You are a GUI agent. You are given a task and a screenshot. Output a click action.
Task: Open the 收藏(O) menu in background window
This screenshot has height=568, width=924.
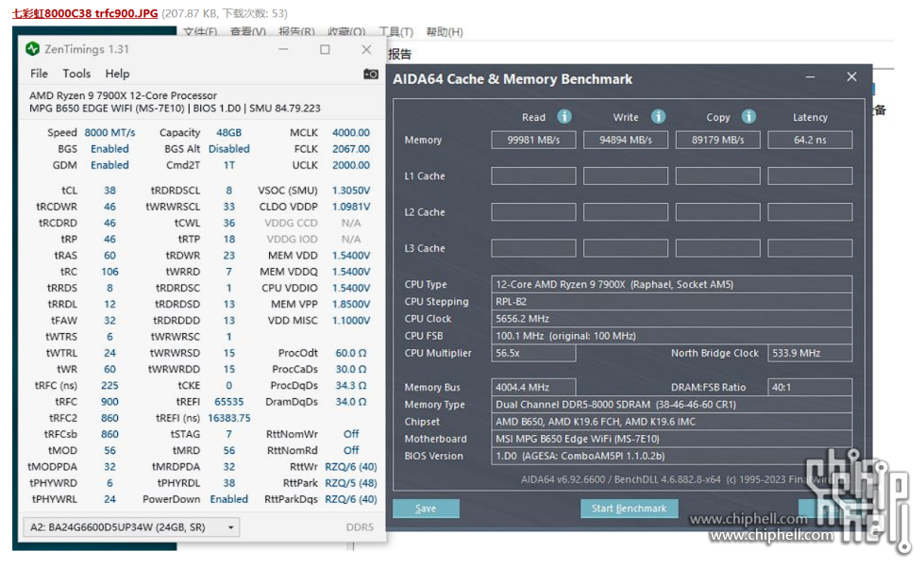click(346, 32)
